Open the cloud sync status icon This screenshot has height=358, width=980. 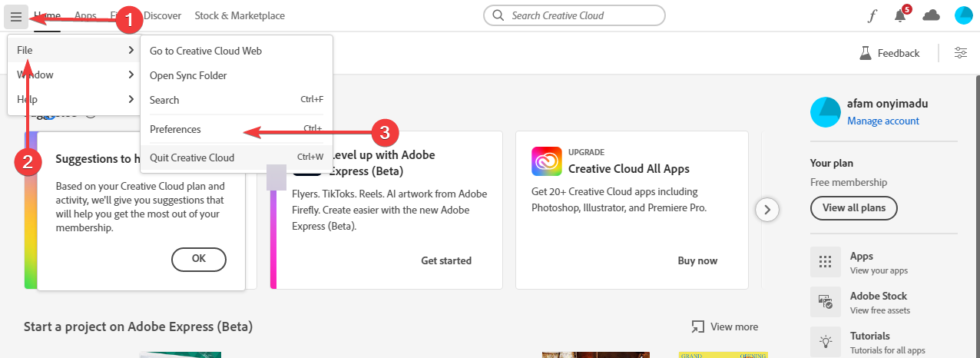(931, 15)
